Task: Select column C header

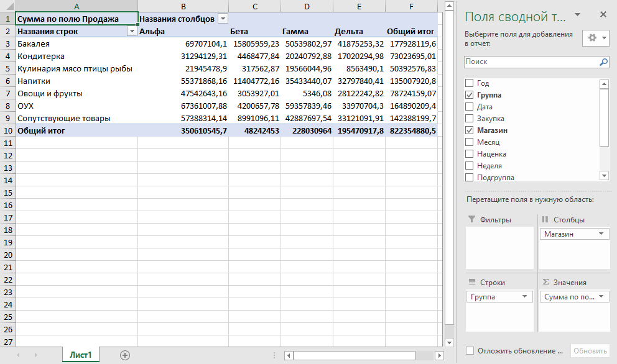Action: (255, 6)
